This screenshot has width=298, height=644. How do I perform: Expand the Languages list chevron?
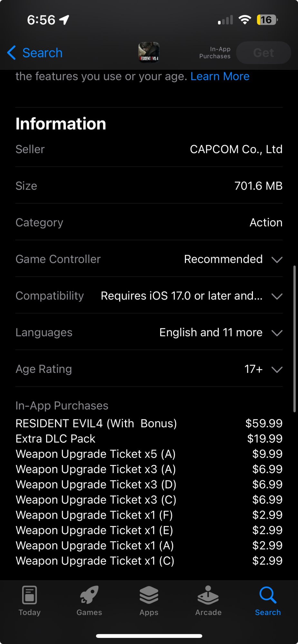pyautogui.click(x=277, y=333)
